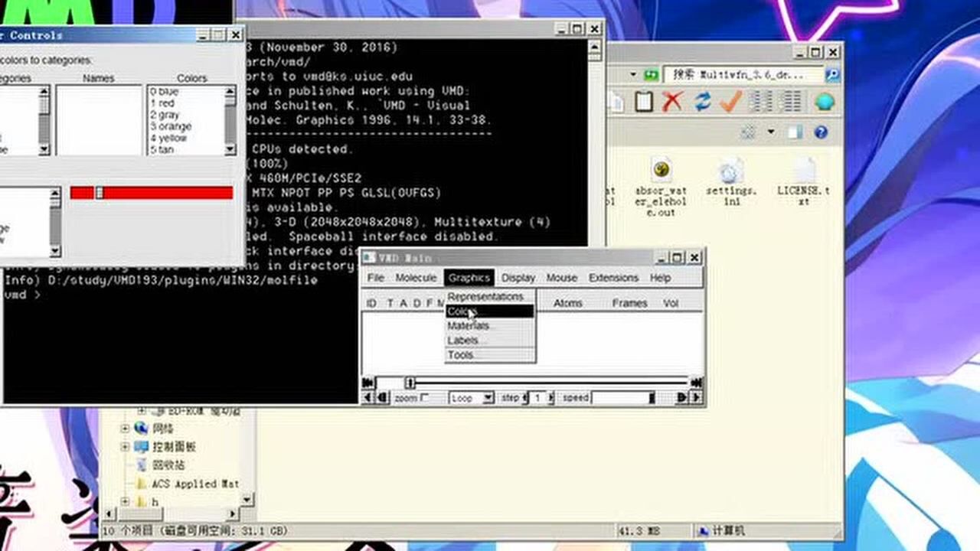Click the orange checkmark toolbar icon
Viewport: 980px width, 551px height.
pos(731,102)
